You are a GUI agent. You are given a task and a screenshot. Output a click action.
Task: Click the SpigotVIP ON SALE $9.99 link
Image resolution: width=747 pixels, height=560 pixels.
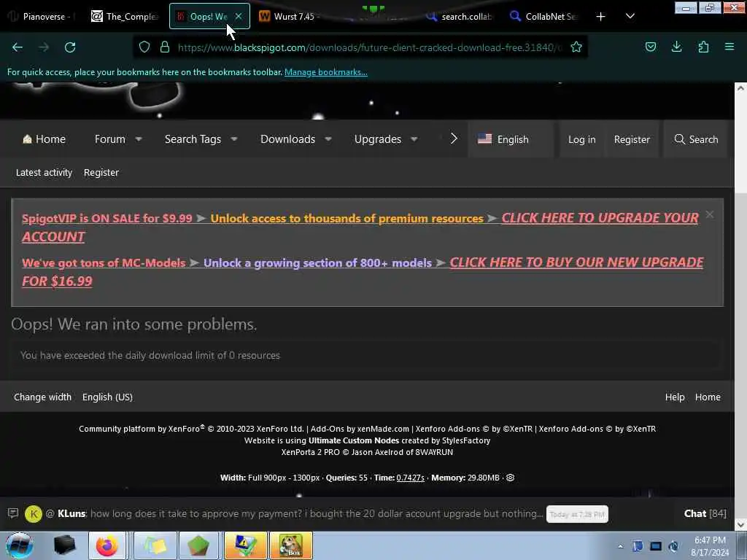[107, 218]
